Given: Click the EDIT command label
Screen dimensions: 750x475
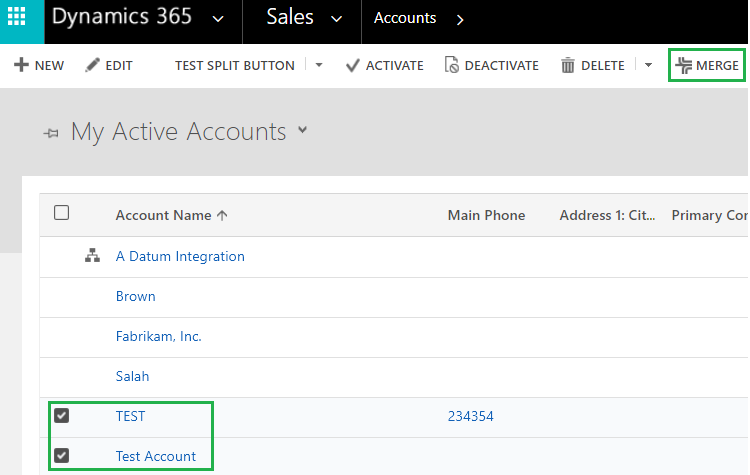Looking at the screenshot, I should 119,66.
